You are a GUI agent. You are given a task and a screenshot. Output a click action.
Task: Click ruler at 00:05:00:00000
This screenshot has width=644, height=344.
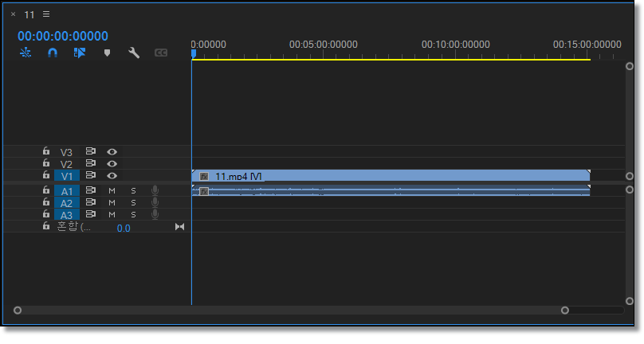coord(324,45)
